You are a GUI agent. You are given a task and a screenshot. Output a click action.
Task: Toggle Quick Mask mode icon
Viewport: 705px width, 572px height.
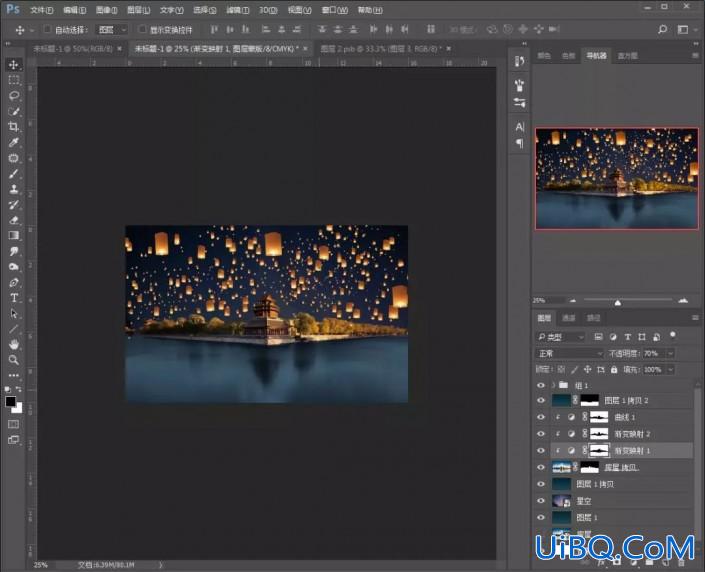tap(13, 424)
